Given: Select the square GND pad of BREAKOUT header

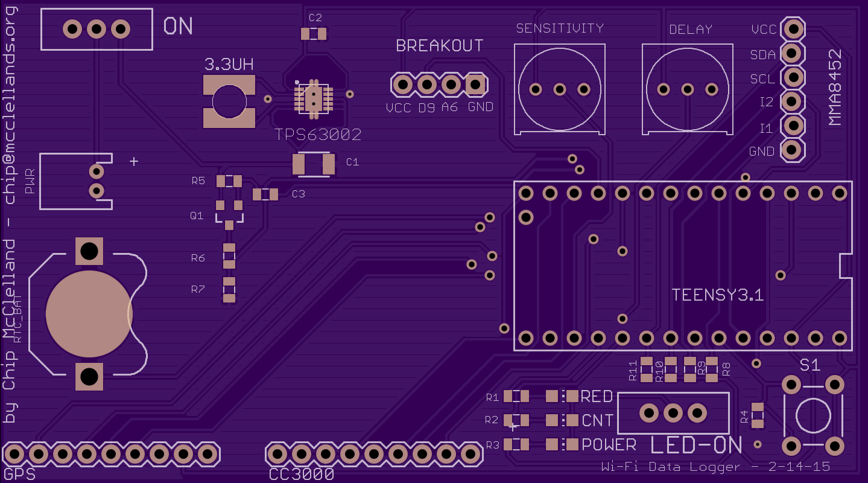Looking at the screenshot, I should 475,85.
